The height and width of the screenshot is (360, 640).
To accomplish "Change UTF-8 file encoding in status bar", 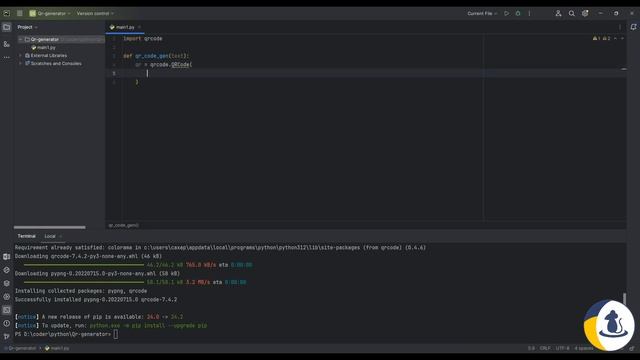I will click(x=562, y=349).
